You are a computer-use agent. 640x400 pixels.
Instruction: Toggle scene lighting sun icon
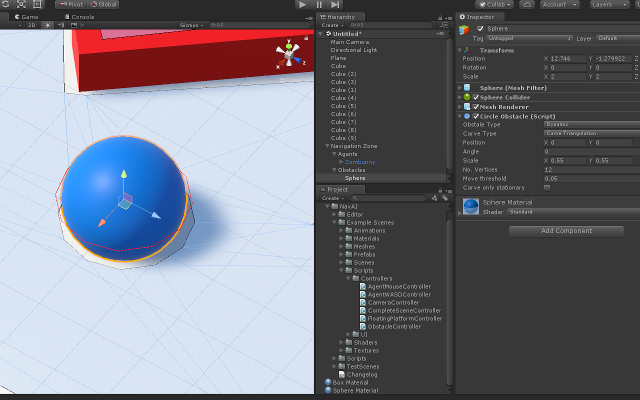coord(48,25)
